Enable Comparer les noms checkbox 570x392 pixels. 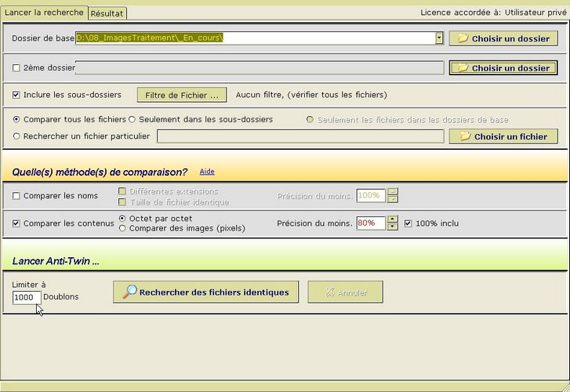click(16, 196)
